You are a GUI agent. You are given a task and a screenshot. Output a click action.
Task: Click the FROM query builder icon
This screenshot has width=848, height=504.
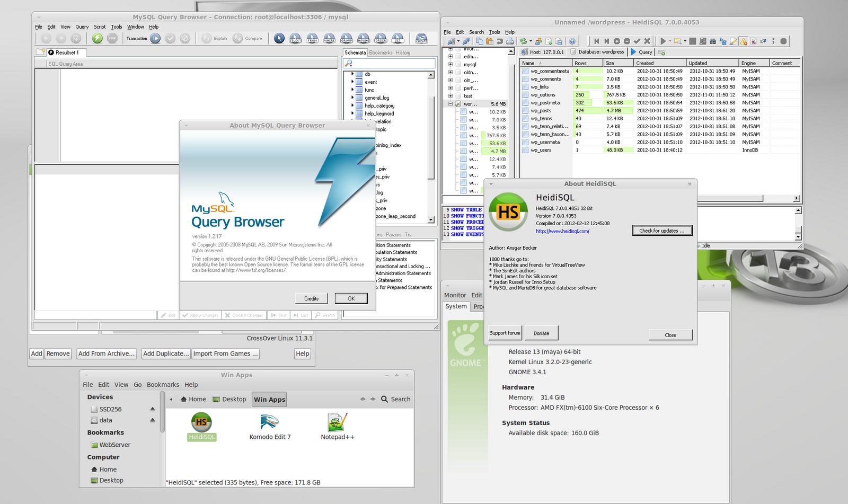click(x=313, y=38)
